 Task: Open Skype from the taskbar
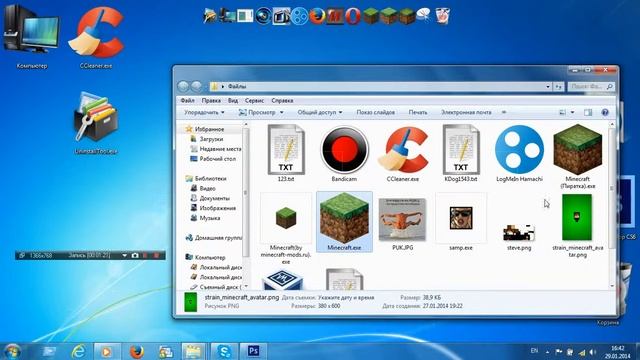click(224, 351)
